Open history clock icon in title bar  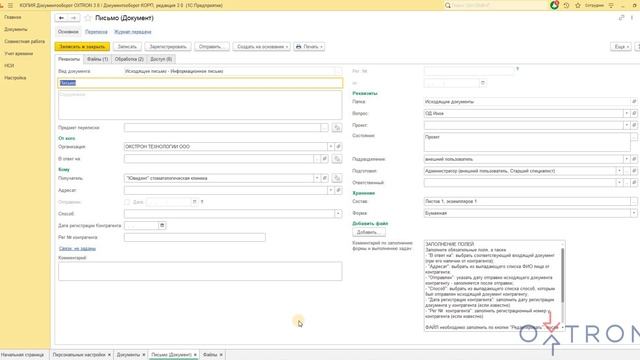coord(566,5)
